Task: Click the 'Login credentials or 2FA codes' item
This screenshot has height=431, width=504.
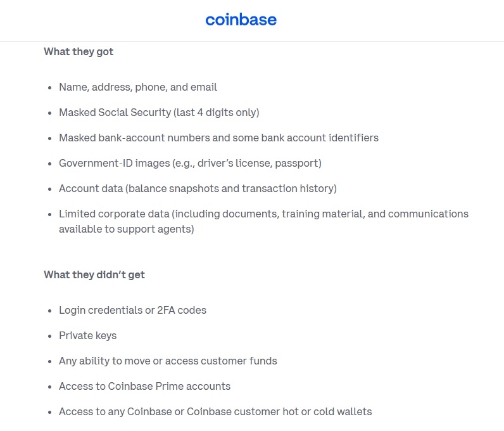Action: [132, 311]
